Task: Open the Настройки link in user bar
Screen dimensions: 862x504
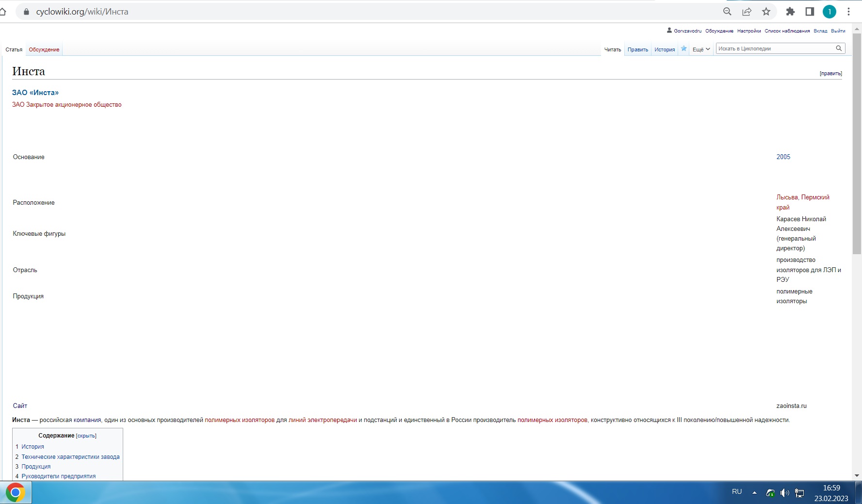Action: coord(748,31)
